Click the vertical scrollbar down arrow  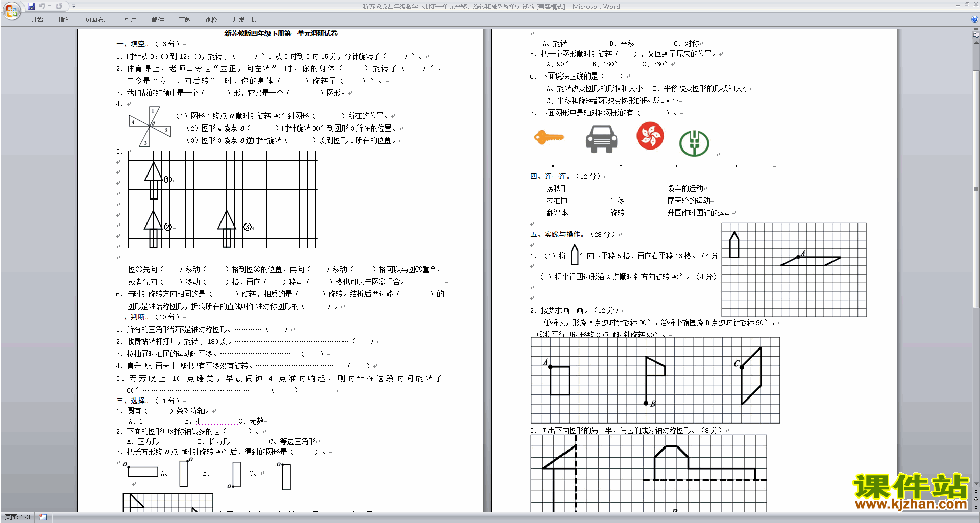976,484
